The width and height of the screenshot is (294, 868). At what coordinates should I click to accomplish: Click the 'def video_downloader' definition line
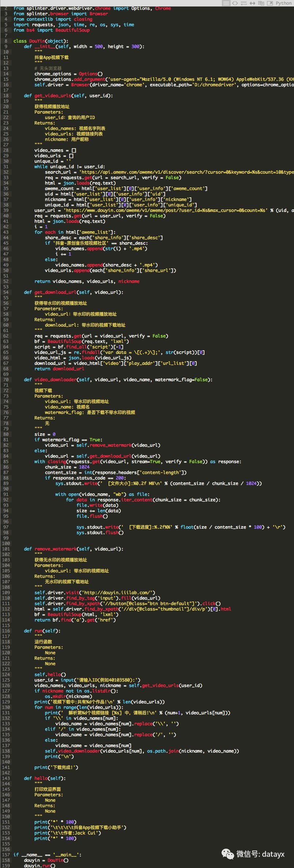tap(118, 380)
